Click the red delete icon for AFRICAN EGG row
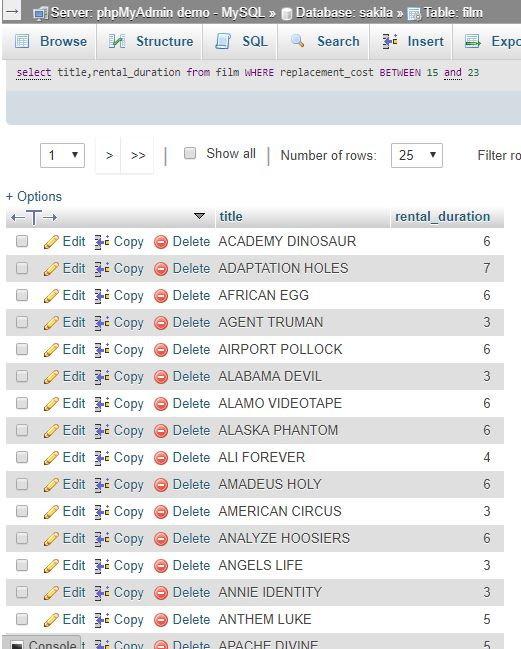Screen dimensions: 521x649 (161, 296)
